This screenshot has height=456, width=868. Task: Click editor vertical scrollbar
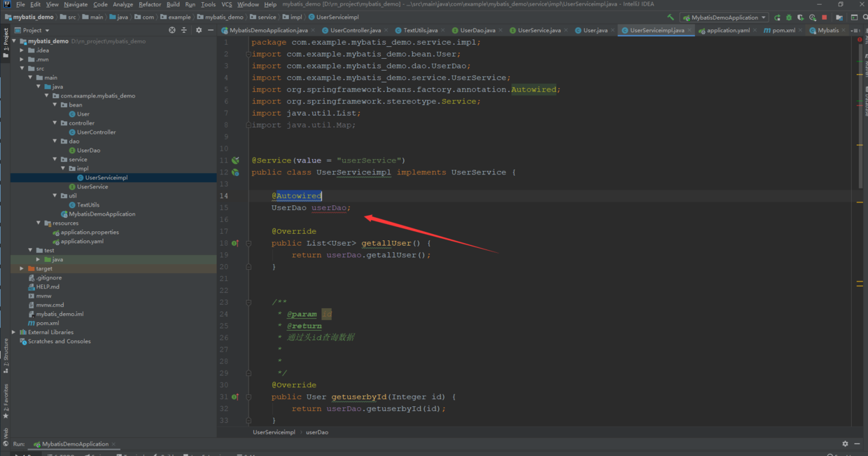(860, 116)
